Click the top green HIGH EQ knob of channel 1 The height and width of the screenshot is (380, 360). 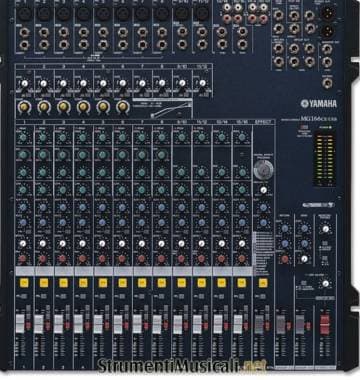[x=23, y=137]
